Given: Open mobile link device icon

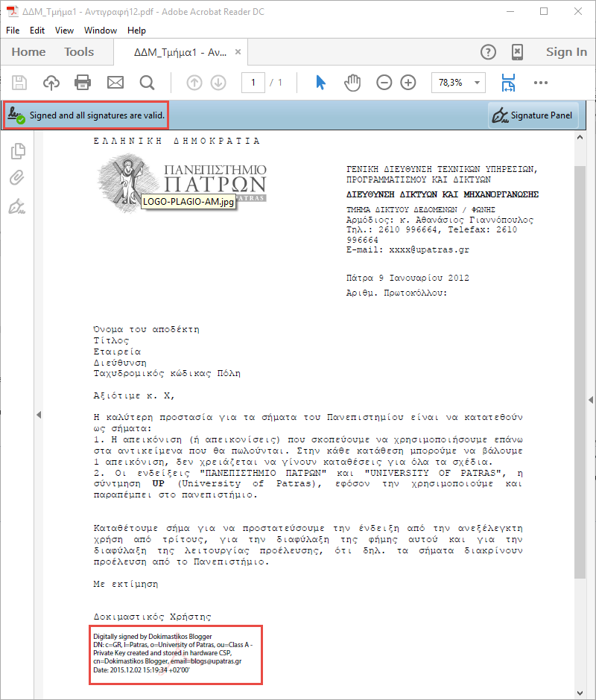Looking at the screenshot, I should point(517,52).
